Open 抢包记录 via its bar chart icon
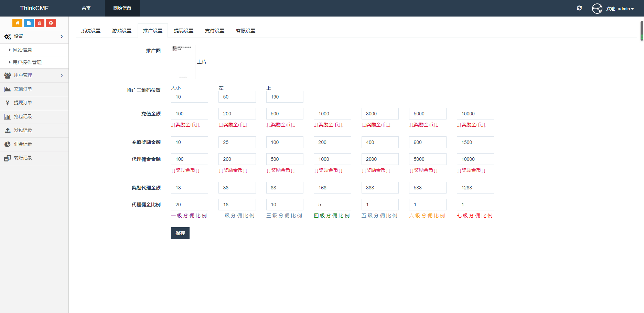The image size is (644, 313). point(8,117)
